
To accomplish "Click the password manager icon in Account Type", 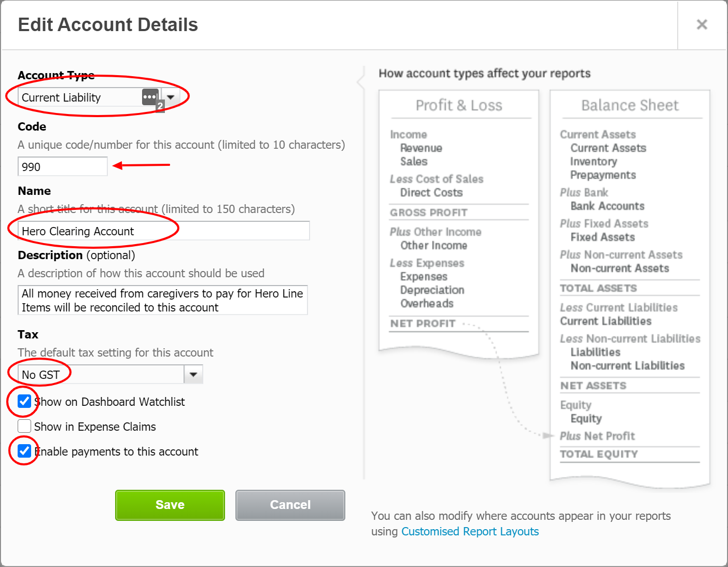I will tap(150, 97).
